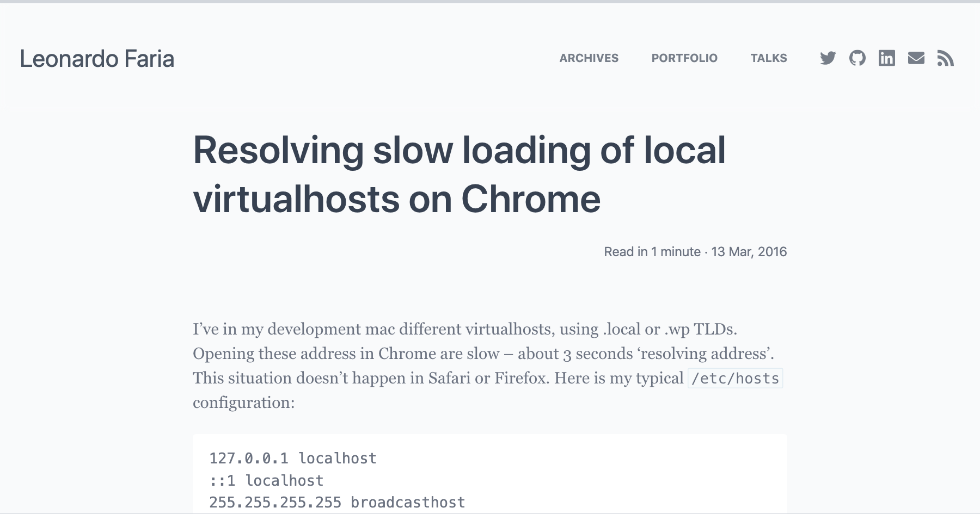Click the '127.0.0.1 localhost' code line
The image size is (980, 514).
click(x=293, y=459)
